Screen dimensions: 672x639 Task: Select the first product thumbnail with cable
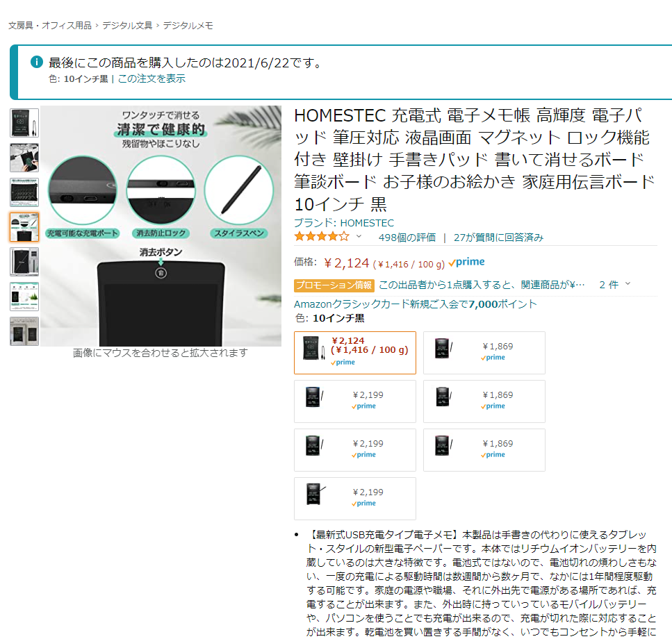[x=24, y=124]
